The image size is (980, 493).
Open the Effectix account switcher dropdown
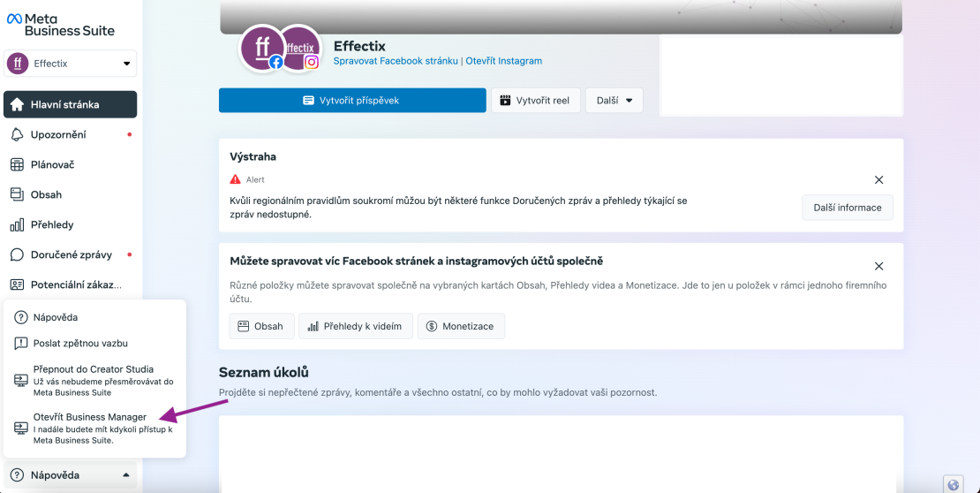(x=70, y=64)
